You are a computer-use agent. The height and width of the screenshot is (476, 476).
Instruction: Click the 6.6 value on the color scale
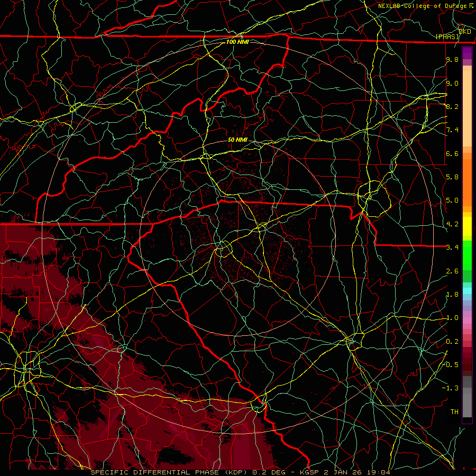[452, 153]
